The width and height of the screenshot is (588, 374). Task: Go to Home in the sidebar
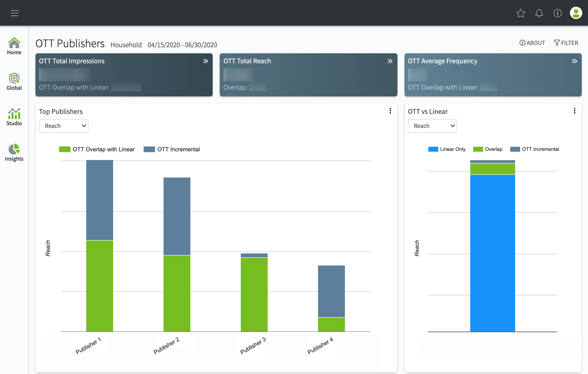(x=14, y=46)
